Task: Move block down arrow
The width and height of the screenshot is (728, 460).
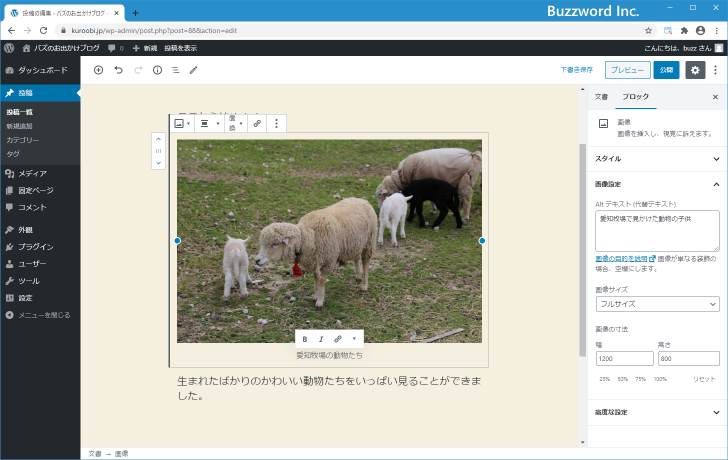Action: (158, 163)
